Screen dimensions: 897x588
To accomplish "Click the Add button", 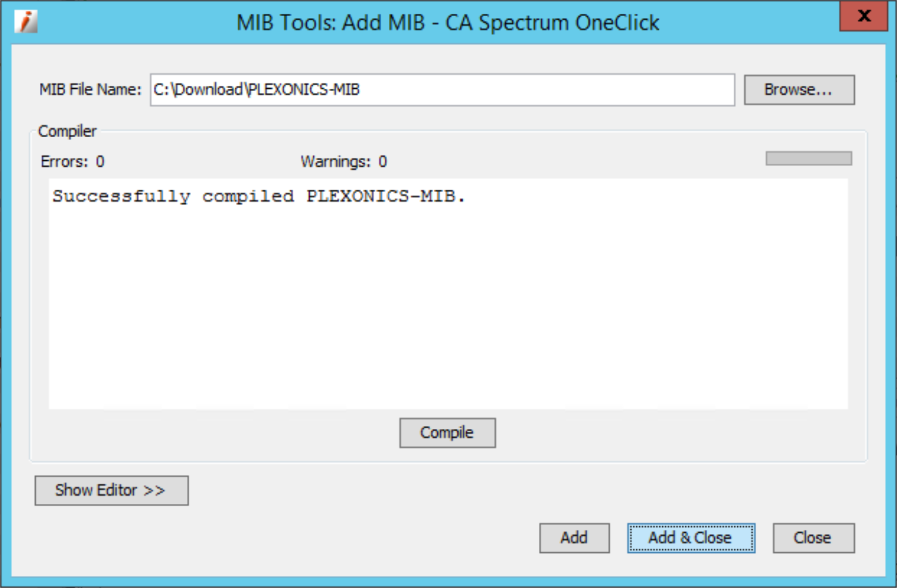I will (574, 537).
